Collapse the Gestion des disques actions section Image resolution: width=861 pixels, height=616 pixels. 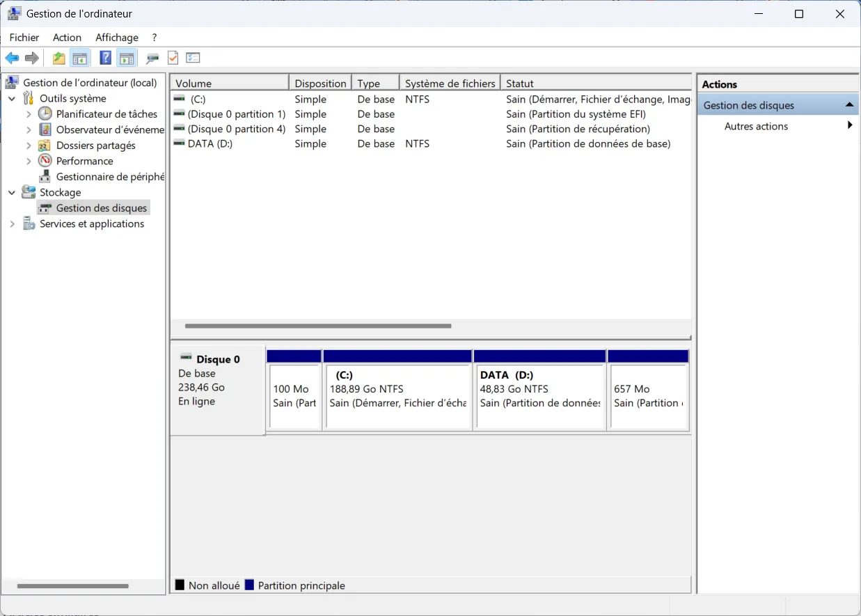coord(849,105)
